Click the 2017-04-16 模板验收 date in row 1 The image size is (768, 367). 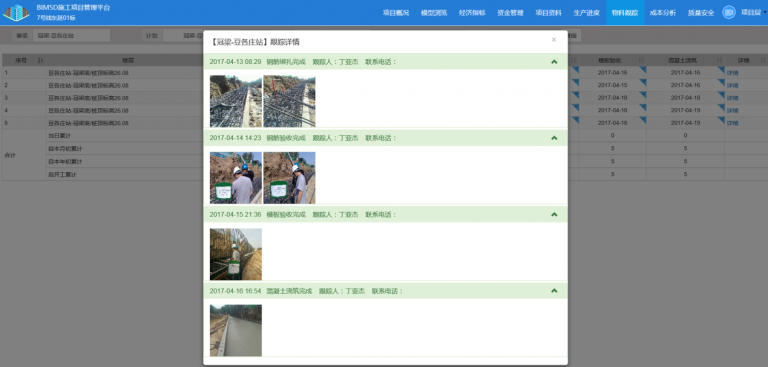point(612,73)
